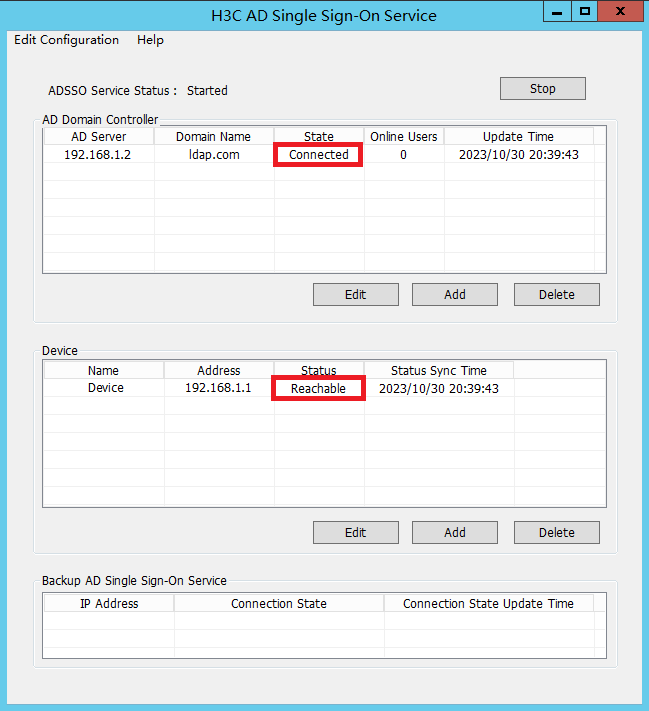The height and width of the screenshot is (711, 649).
Task: Click the Update Time column header
Action: point(518,136)
